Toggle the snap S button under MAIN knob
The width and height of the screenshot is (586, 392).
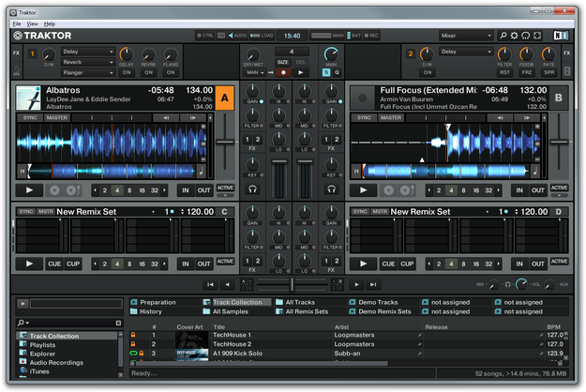pyautogui.click(x=326, y=72)
